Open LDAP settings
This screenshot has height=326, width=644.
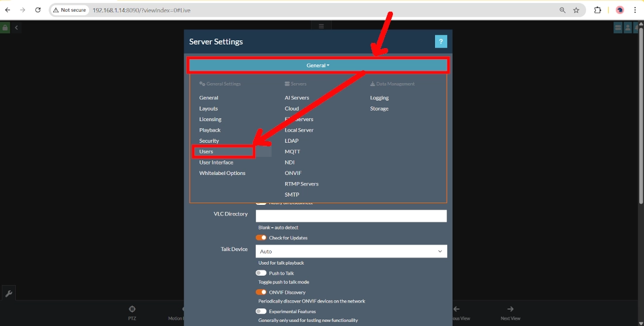(292, 140)
